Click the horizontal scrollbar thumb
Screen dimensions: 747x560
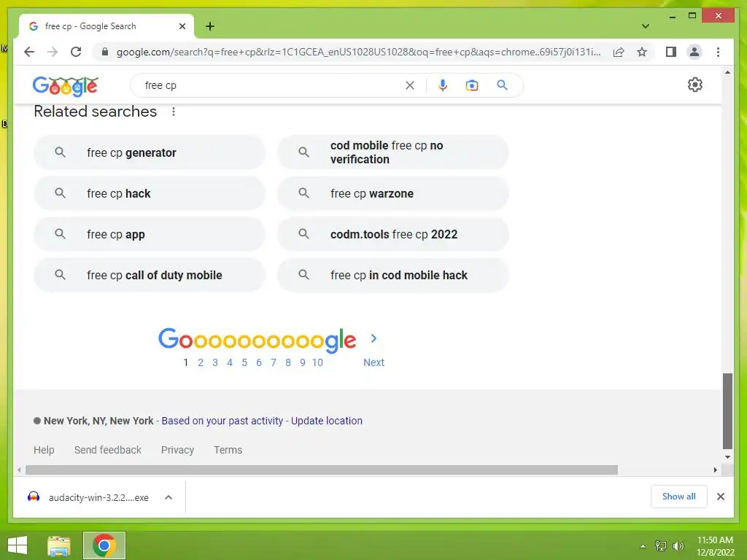tap(322, 470)
